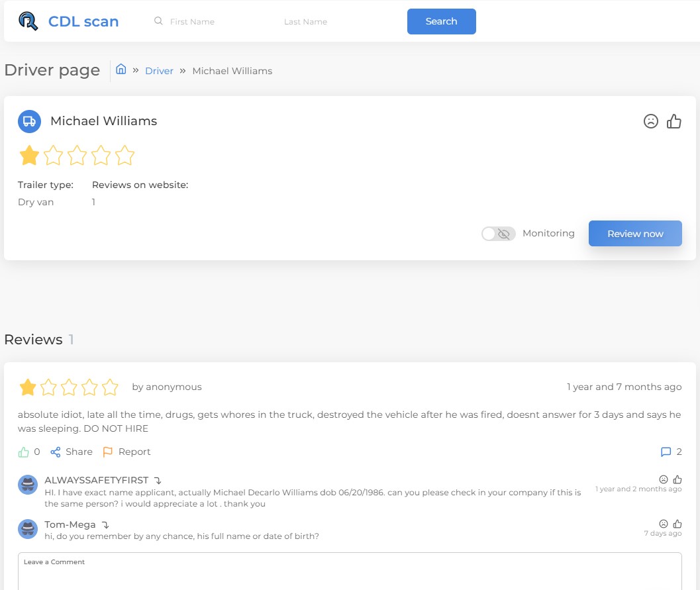Set driver rating to five stars
700x590 pixels.
pos(125,156)
